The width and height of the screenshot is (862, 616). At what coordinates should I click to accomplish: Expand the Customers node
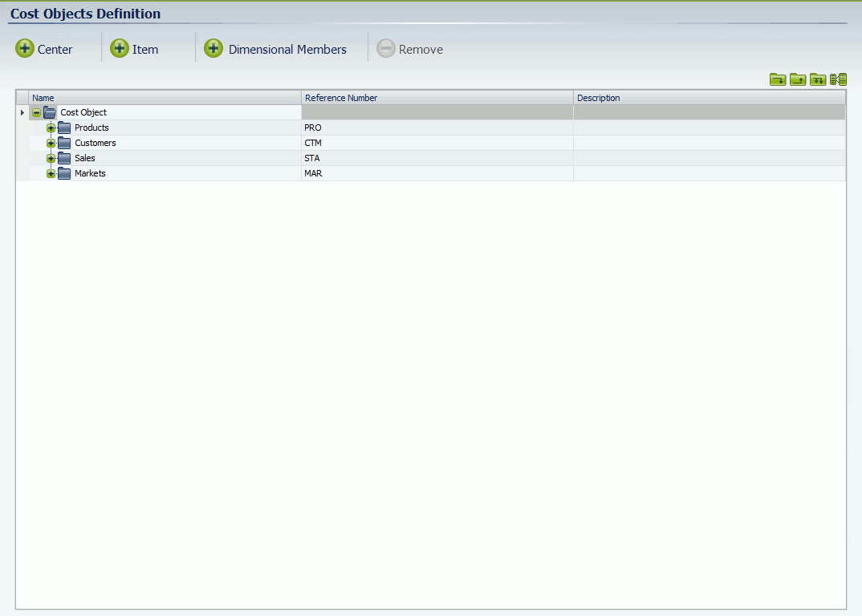click(51, 144)
